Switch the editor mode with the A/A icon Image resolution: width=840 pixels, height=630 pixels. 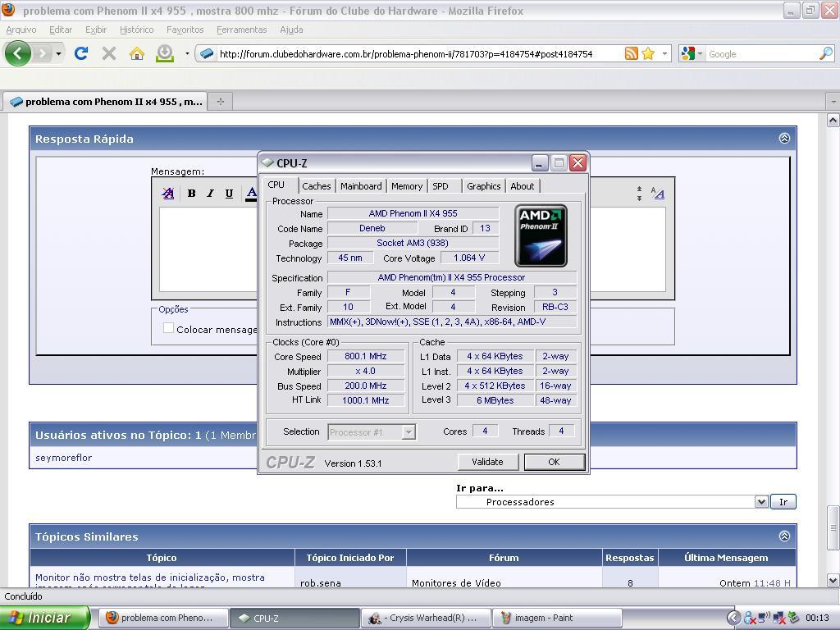(657, 194)
